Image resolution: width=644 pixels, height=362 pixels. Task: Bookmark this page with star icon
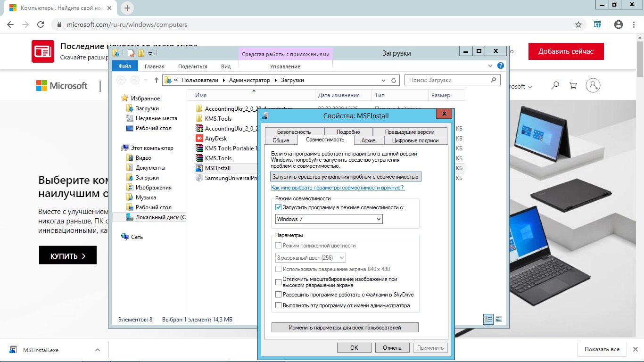pyautogui.click(x=578, y=25)
